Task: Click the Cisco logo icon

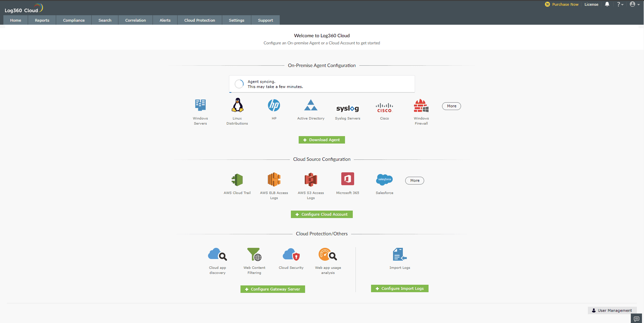Action: tap(385, 108)
